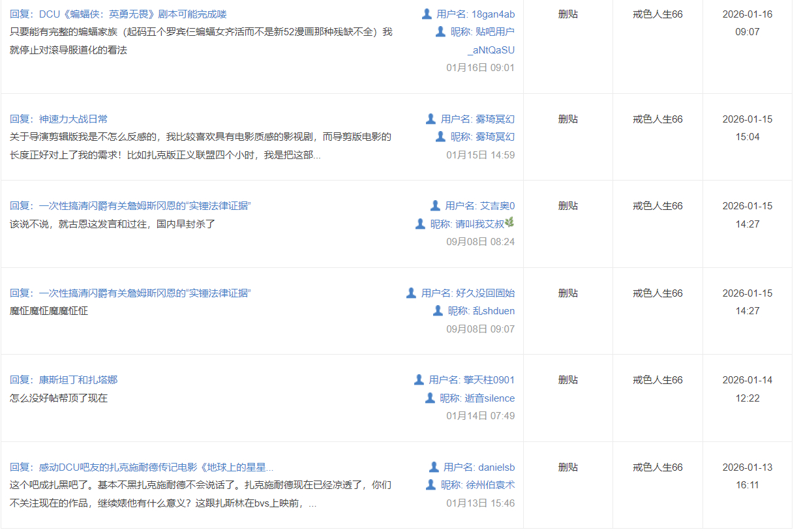This screenshot has height=532, width=801.
Task: Click 删贴 in the 擎天柱0901 row
Action: tap(567, 380)
